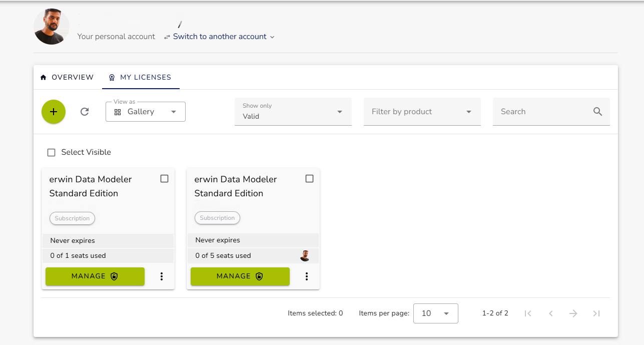644x345 pixels.
Task: Click the 1-seat erwin Data Modeler title
Action: [x=91, y=186]
